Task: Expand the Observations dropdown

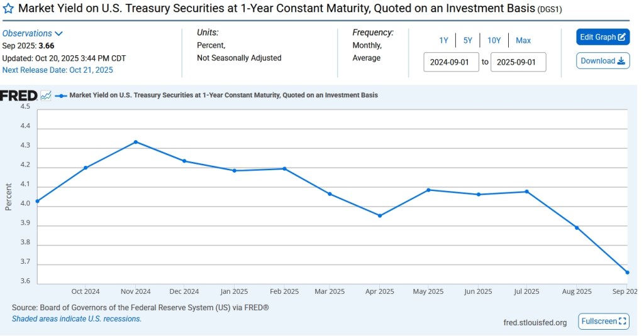Action: 32,33
